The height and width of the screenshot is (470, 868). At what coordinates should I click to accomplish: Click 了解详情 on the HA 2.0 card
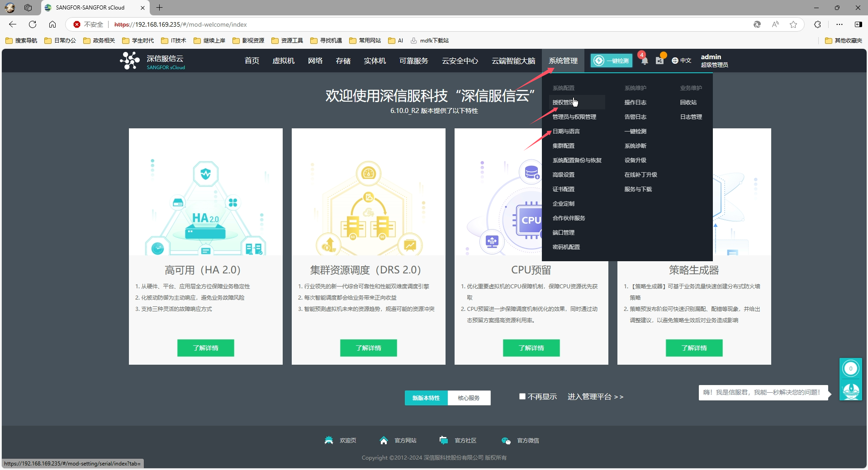pos(206,348)
